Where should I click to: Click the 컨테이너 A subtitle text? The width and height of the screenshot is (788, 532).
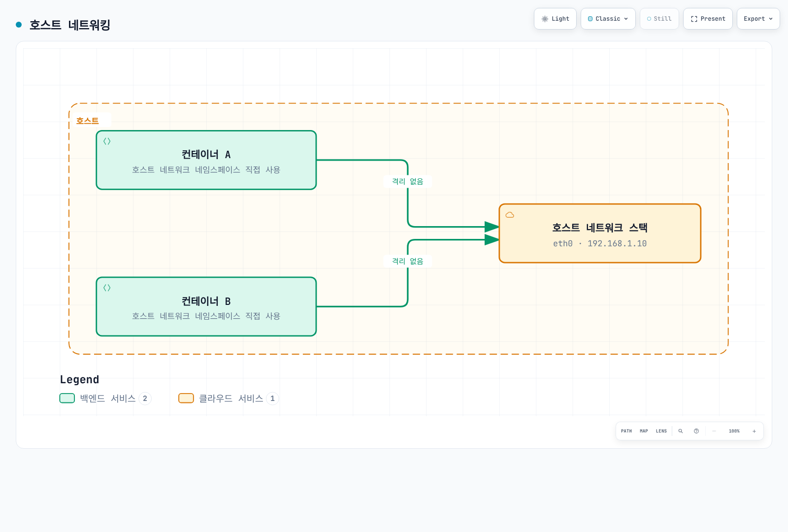click(x=206, y=169)
